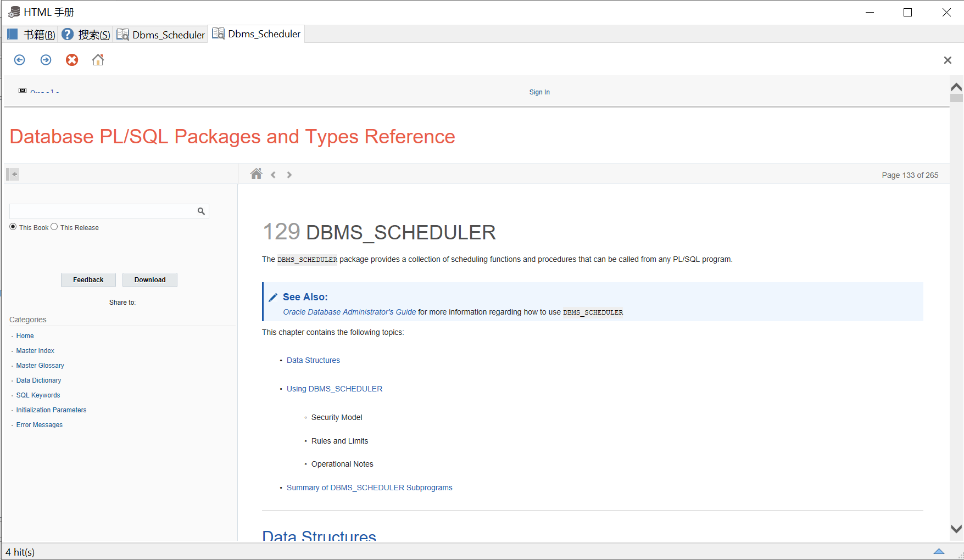Close the viewer pane with the X icon
Screen dimensions: 964x560
(x=948, y=60)
